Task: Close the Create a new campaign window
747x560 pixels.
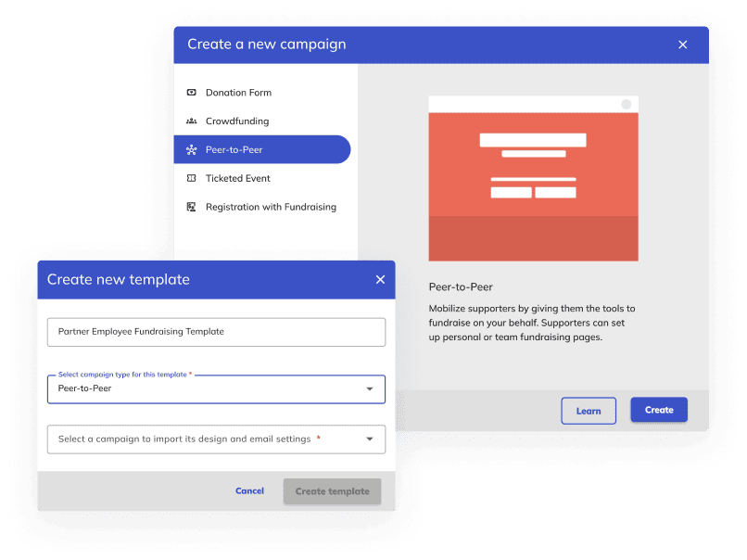Action: click(x=683, y=45)
